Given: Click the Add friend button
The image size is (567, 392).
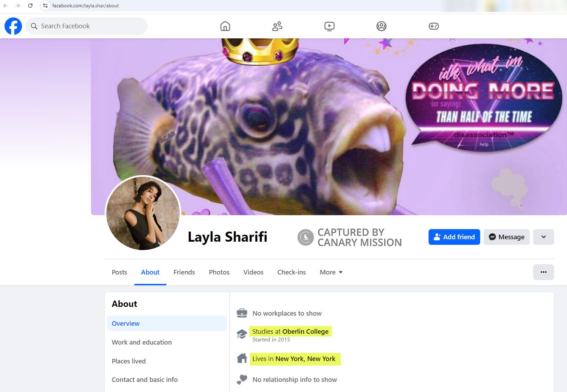Looking at the screenshot, I should pos(454,237).
